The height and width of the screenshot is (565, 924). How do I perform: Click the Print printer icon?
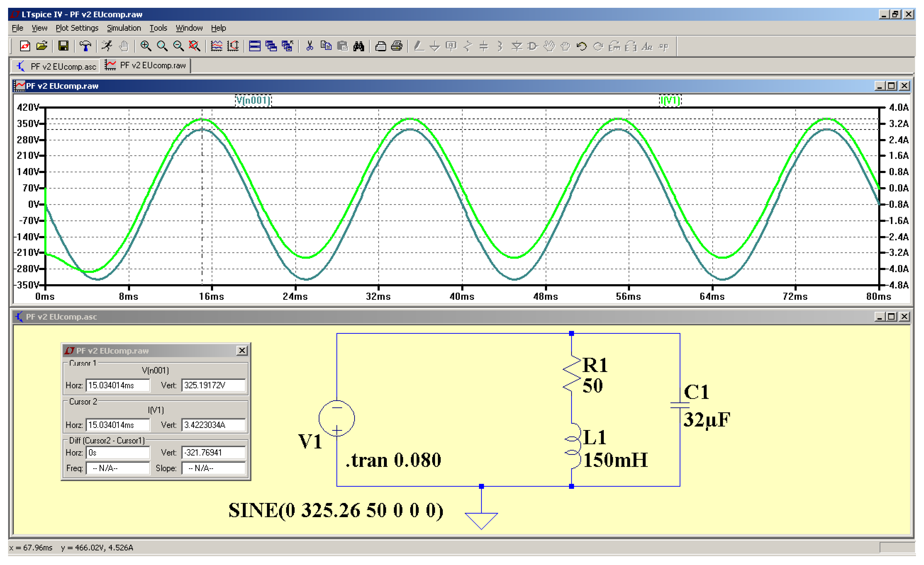(x=397, y=46)
